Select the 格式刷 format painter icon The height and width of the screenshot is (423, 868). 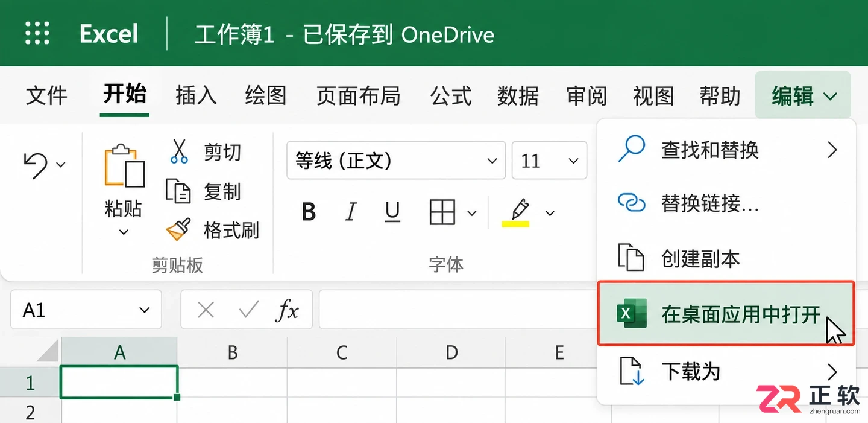coord(178,230)
